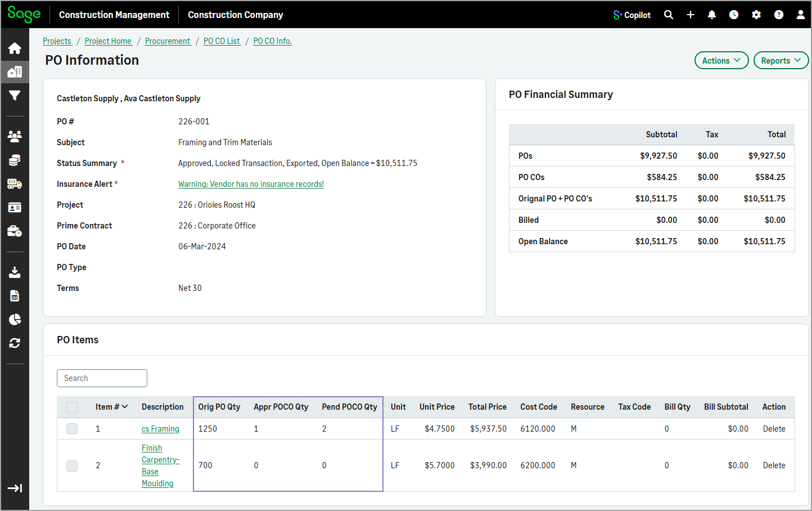Click the 6200.000 cost code cell
Image resolution: width=812 pixels, height=511 pixels.
pyautogui.click(x=538, y=465)
